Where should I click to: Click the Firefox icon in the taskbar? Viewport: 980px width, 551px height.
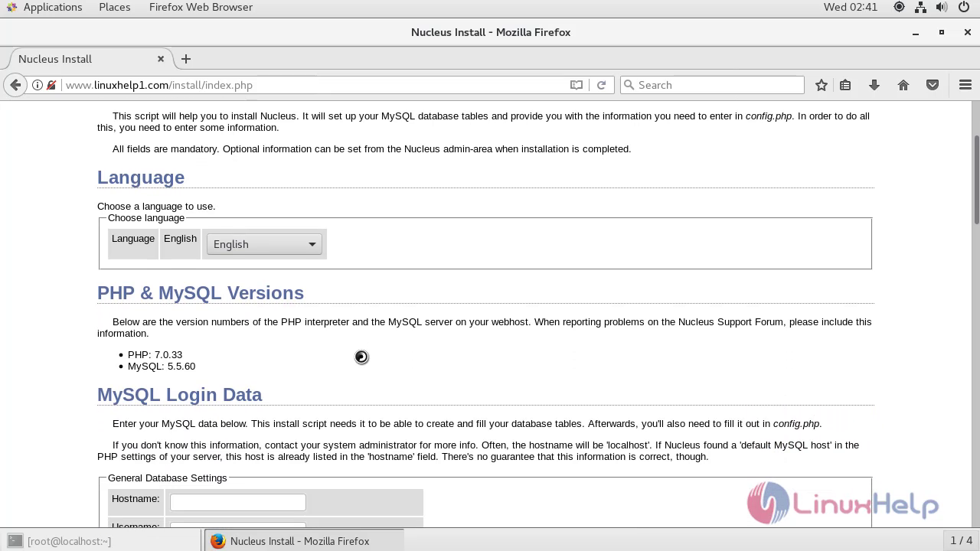tap(218, 541)
